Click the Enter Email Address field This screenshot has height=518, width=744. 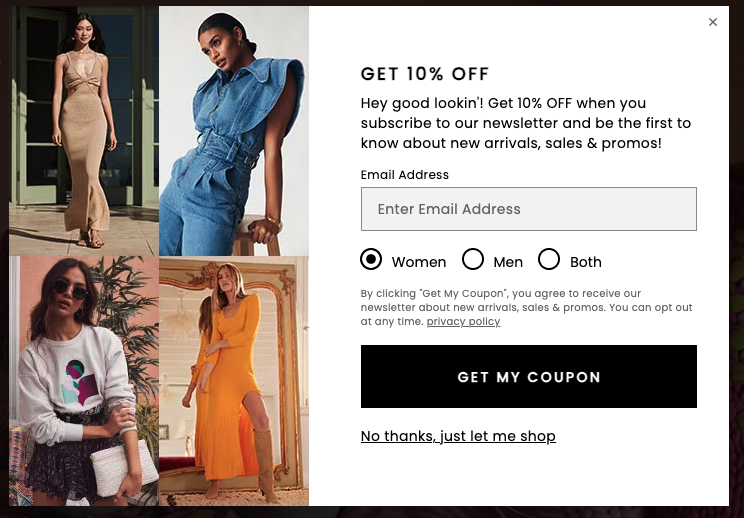(529, 209)
